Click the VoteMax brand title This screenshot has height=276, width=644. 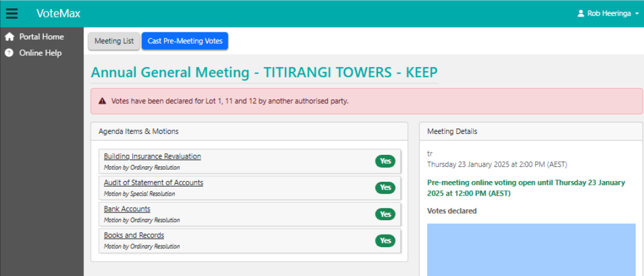58,14
